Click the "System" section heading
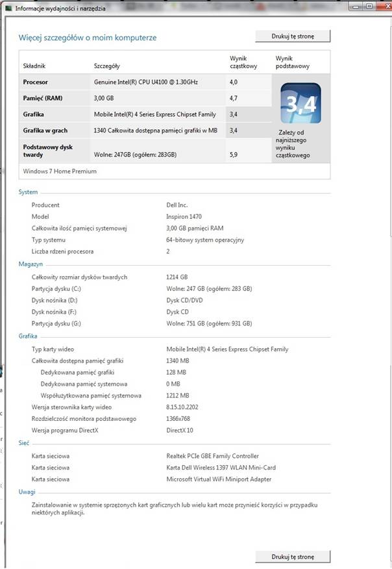The width and height of the screenshot is (392, 569). [x=28, y=192]
